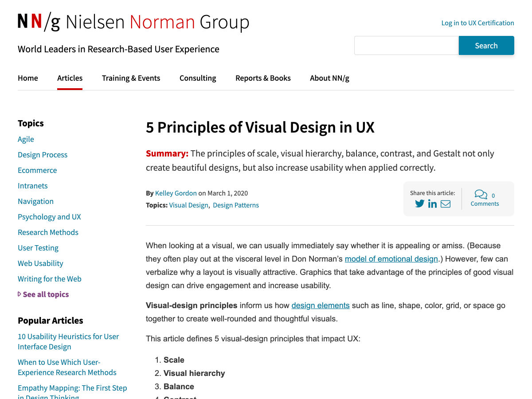Select the Articles navigation tab

[70, 78]
